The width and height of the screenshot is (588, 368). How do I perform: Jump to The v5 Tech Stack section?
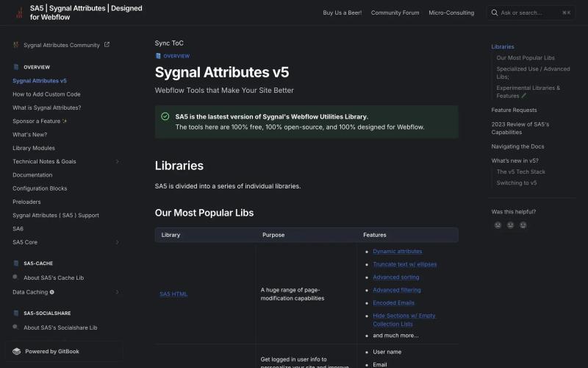(x=521, y=171)
